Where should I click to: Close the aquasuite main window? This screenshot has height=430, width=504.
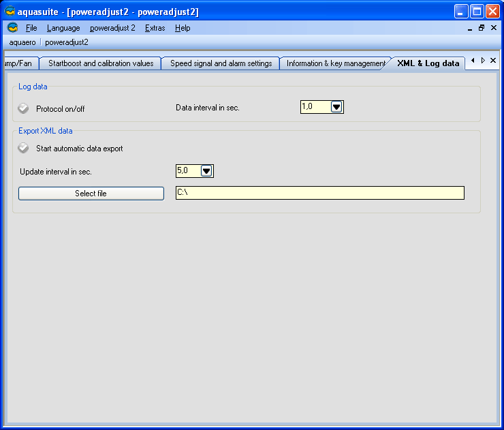[492, 12]
